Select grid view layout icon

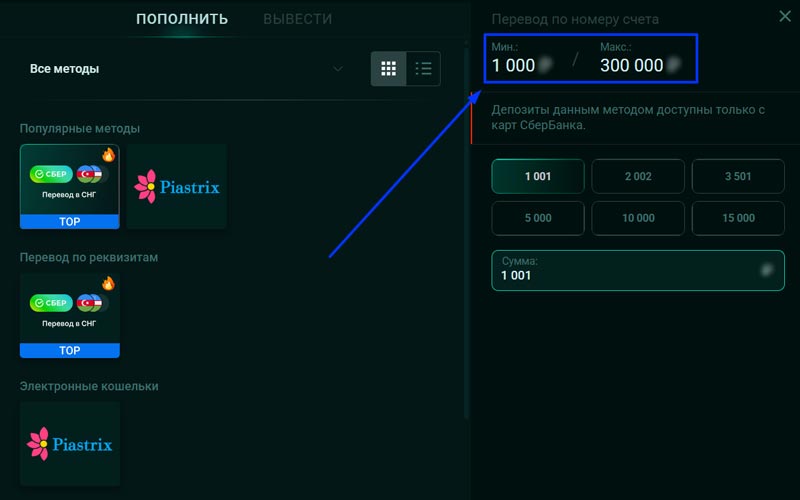(388, 68)
